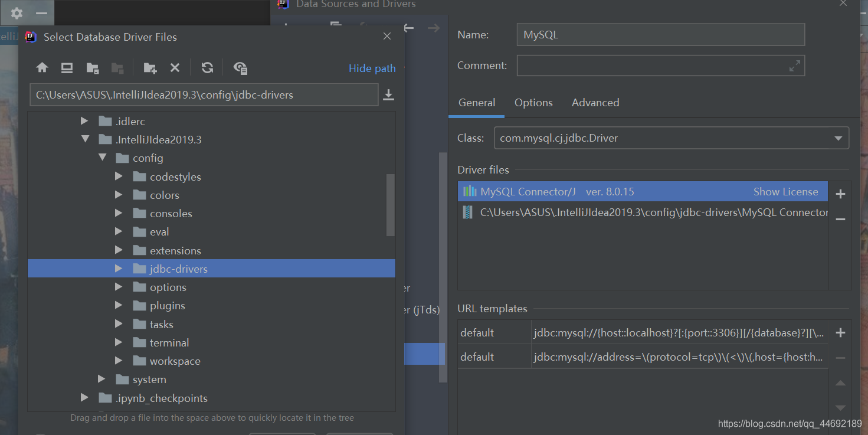Select the localhost jdbc:mysql URL template
868x435 pixels.
[x=679, y=333]
